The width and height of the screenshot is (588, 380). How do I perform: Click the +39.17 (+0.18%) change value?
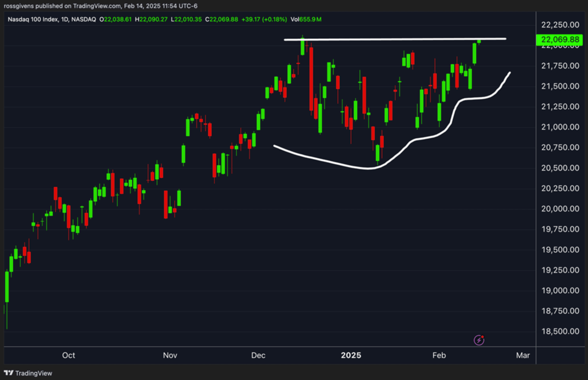pyautogui.click(x=264, y=19)
